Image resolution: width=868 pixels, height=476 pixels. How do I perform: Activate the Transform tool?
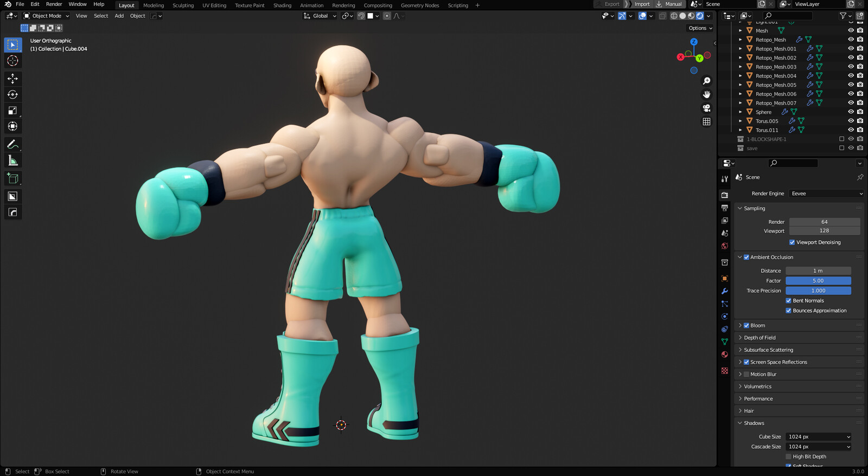pyautogui.click(x=13, y=126)
